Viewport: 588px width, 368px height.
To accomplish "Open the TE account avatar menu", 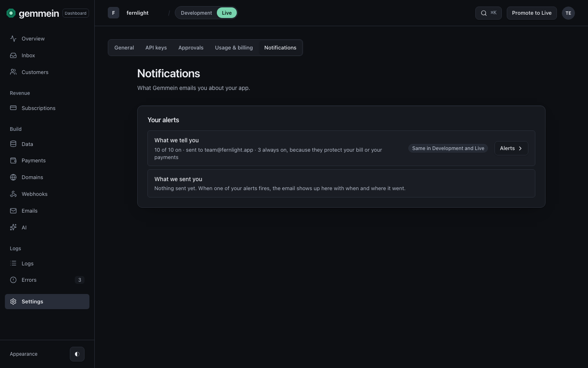I will coord(568,13).
